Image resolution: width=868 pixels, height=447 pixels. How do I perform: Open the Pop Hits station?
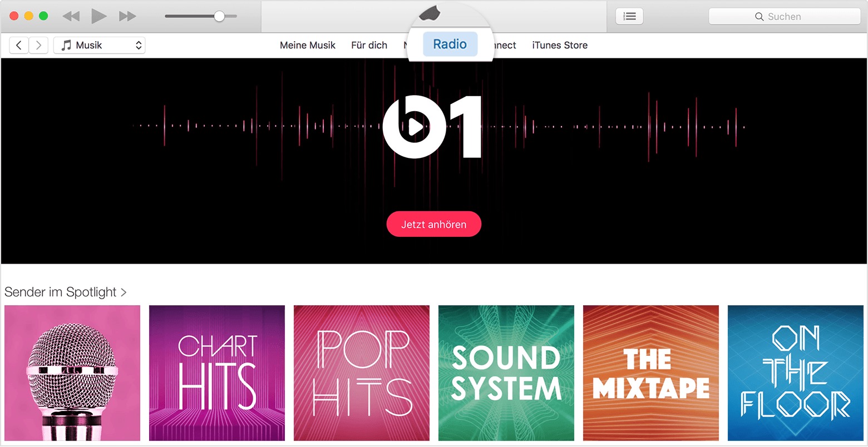pos(362,373)
